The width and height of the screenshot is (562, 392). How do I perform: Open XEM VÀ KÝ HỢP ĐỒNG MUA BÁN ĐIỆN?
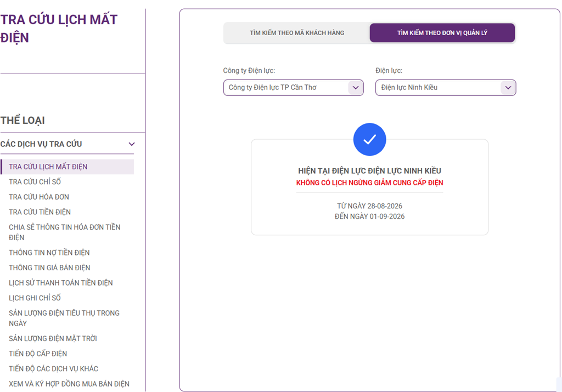(x=69, y=384)
